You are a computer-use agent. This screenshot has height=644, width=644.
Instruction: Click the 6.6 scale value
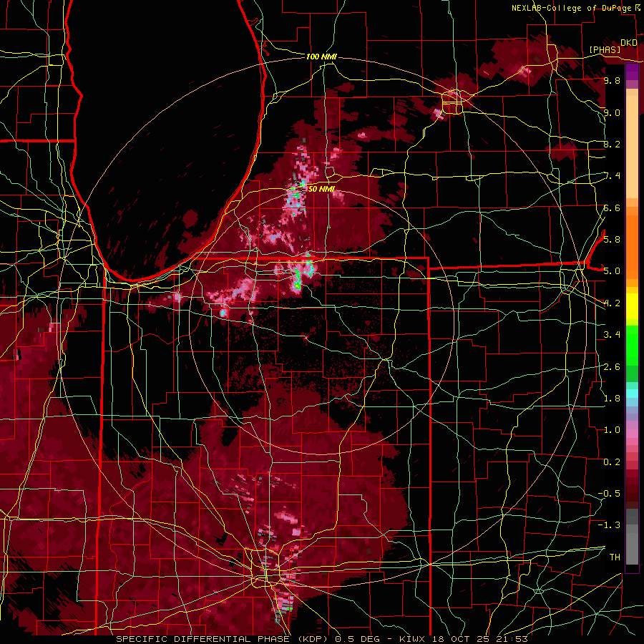(x=612, y=208)
